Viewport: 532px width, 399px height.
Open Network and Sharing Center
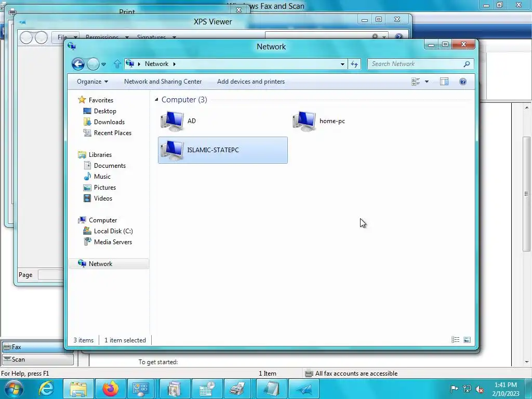[x=163, y=82]
